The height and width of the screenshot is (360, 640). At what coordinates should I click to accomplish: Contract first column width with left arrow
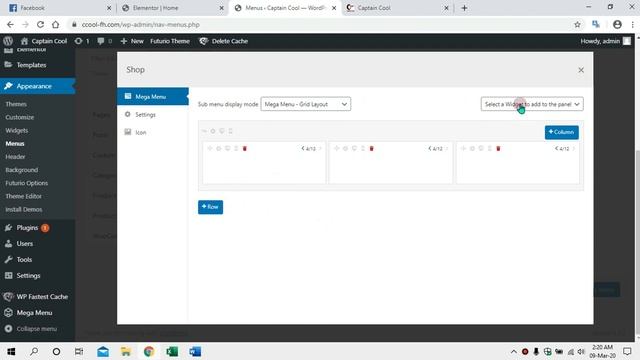coord(303,149)
